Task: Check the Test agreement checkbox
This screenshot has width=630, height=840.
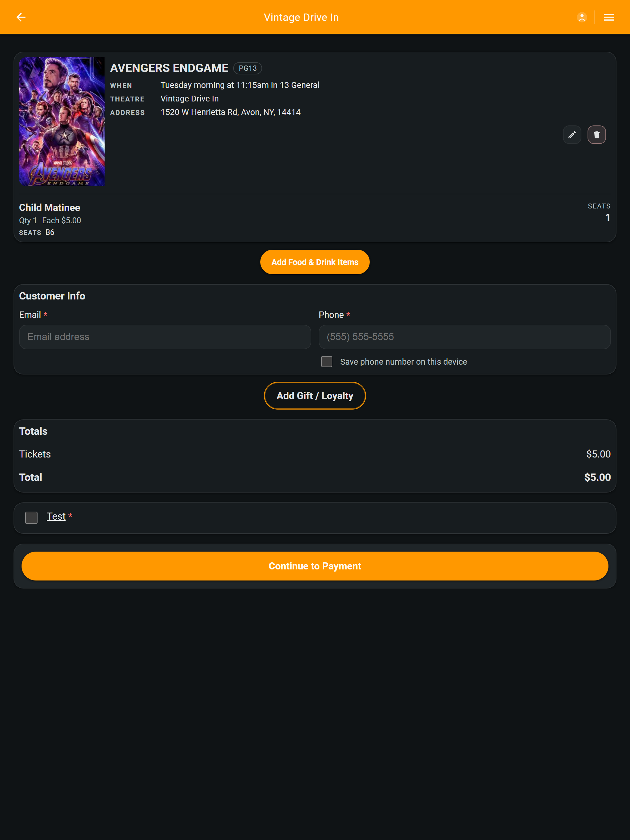Action: click(x=31, y=517)
